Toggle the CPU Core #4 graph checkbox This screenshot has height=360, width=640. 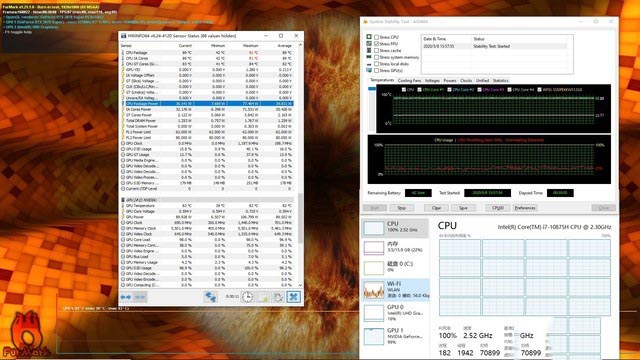click(509, 89)
